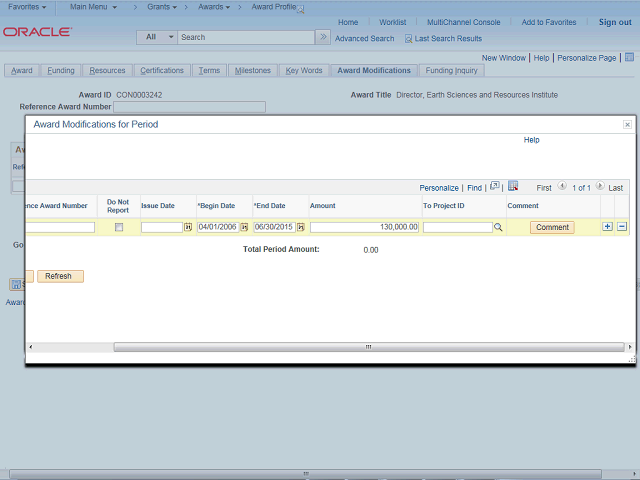Switch to the Certifications tab
Viewport: 640px width, 480px height.
[162, 71]
